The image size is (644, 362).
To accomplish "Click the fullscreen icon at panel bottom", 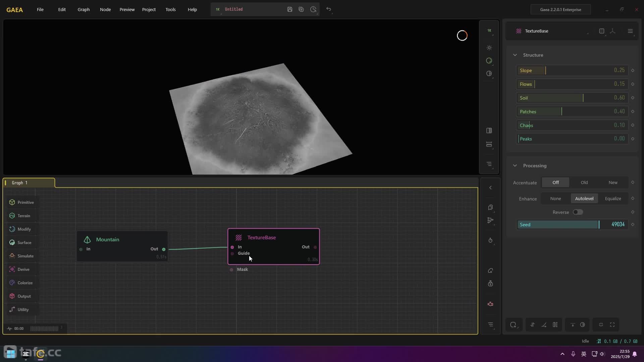I will click(x=612, y=325).
